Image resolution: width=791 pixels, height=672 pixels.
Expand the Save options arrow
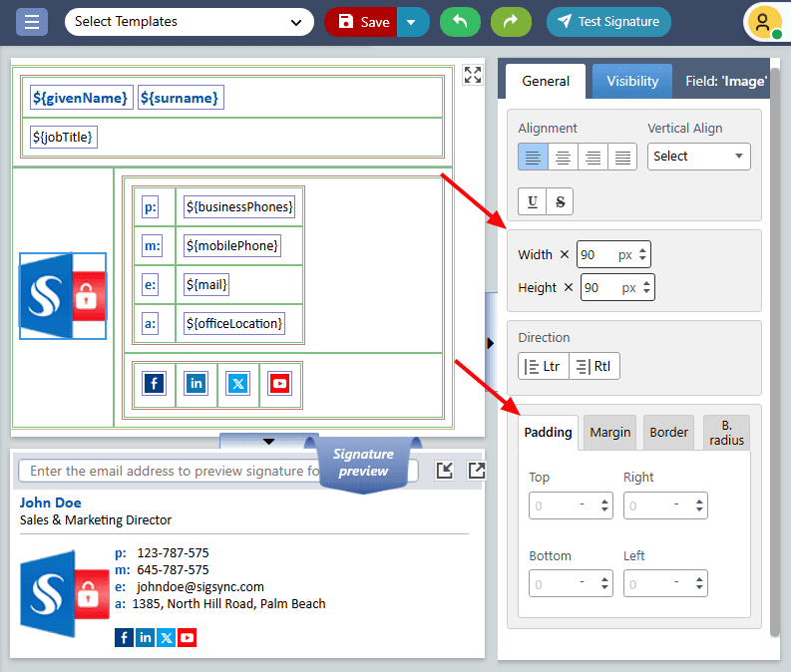[413, 22]
